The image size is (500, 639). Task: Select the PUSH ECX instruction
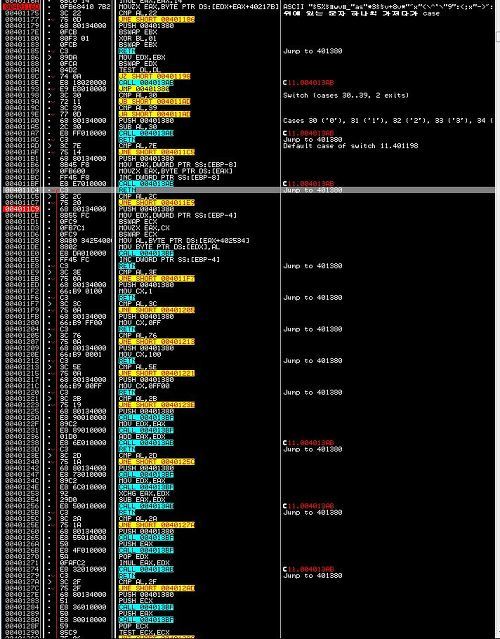point(134,601)
